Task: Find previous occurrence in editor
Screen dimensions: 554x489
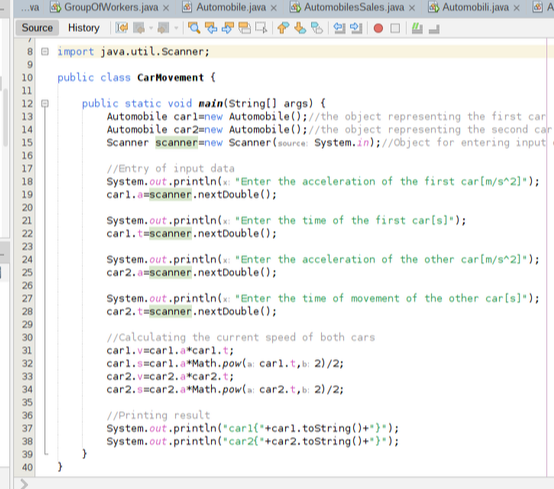Action: point(211,28)
